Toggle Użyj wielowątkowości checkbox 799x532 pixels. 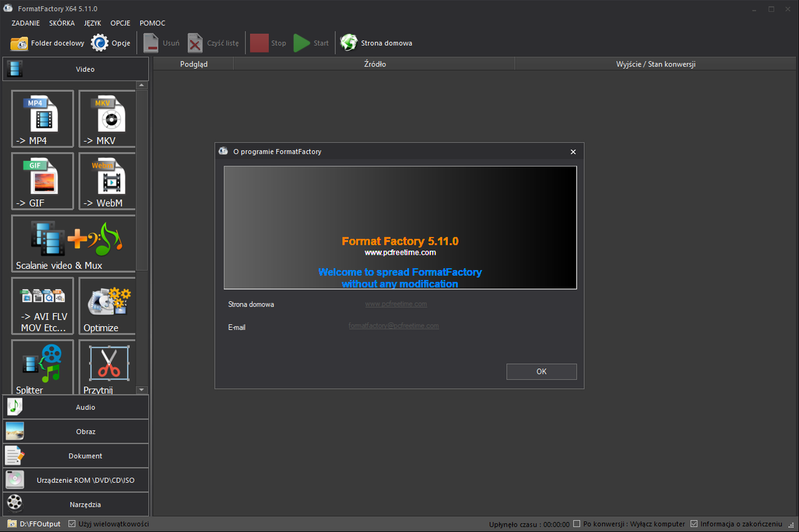tap(73, 524)
